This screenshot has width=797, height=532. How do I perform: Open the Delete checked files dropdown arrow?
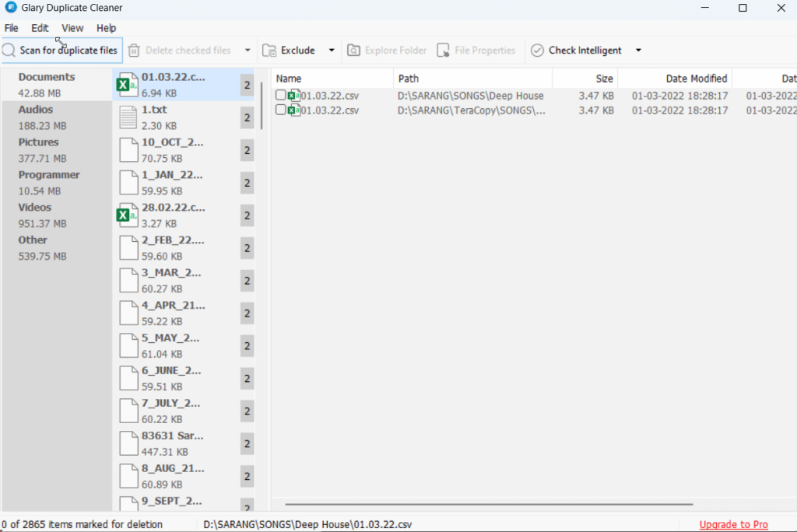[248, 51]
